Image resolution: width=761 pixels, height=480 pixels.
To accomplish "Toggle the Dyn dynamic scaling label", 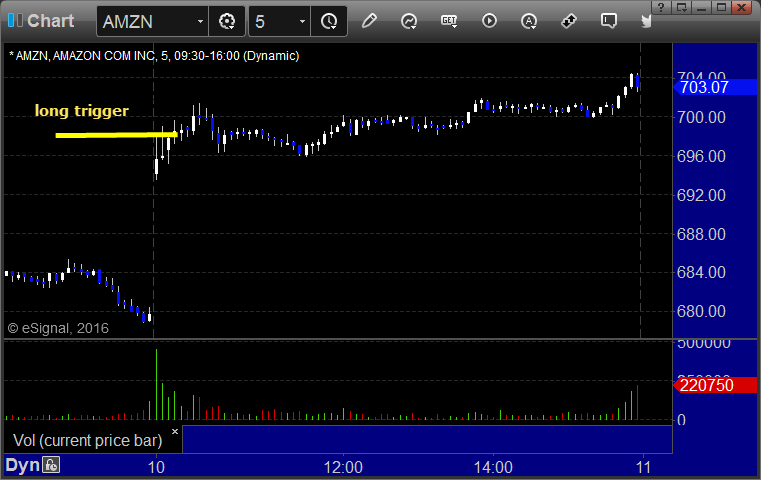I will (x=22, y=465).
